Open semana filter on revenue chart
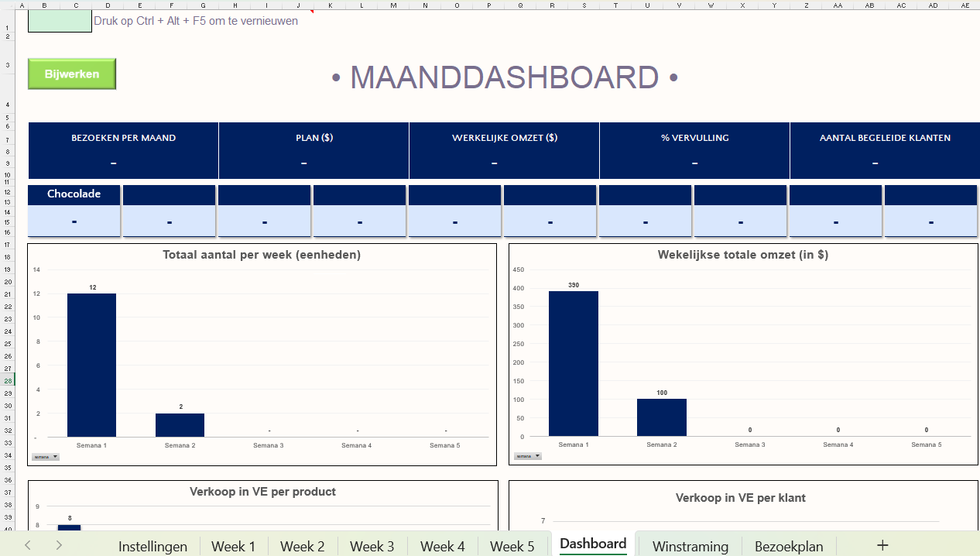This screenshot has width=980, height=556. pyautogui.click(x=528, y=456)
